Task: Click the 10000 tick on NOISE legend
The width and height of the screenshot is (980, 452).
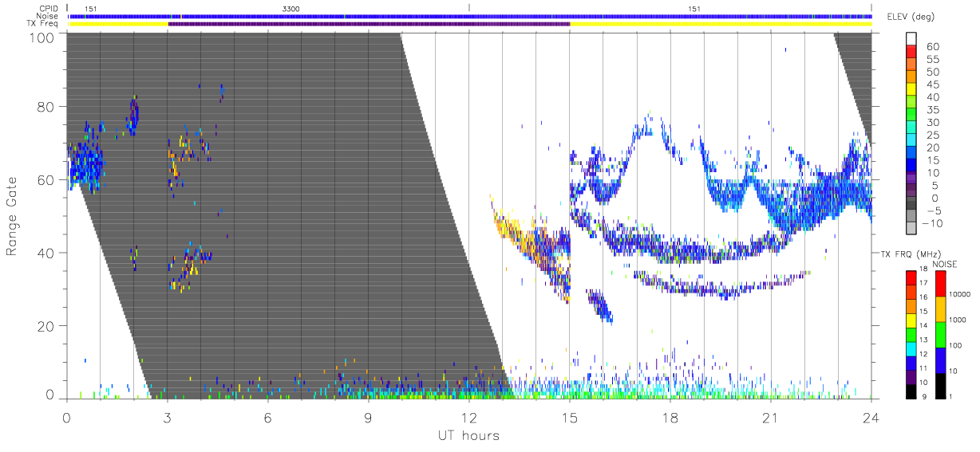Action: [x=960, y=294]
